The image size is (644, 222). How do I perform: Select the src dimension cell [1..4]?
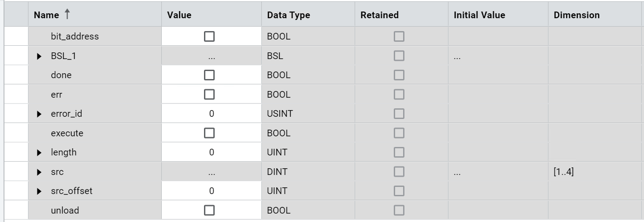[564, 172]
